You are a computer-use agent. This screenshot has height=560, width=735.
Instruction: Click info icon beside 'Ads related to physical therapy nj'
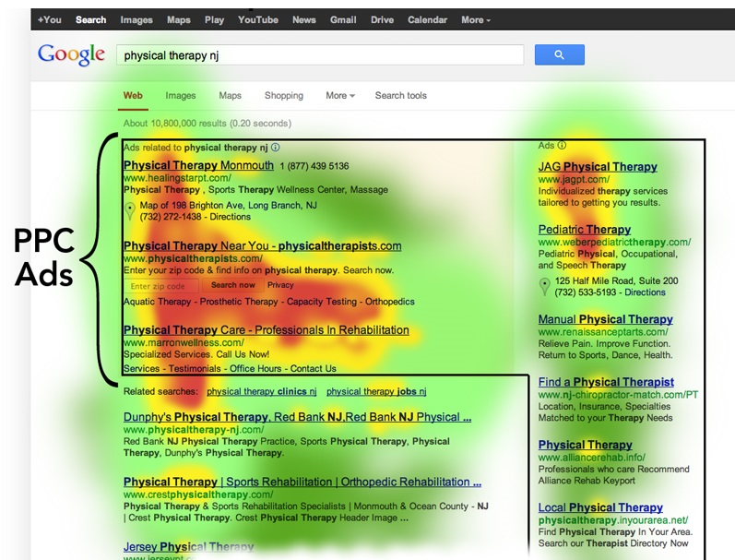click(276, 148)
